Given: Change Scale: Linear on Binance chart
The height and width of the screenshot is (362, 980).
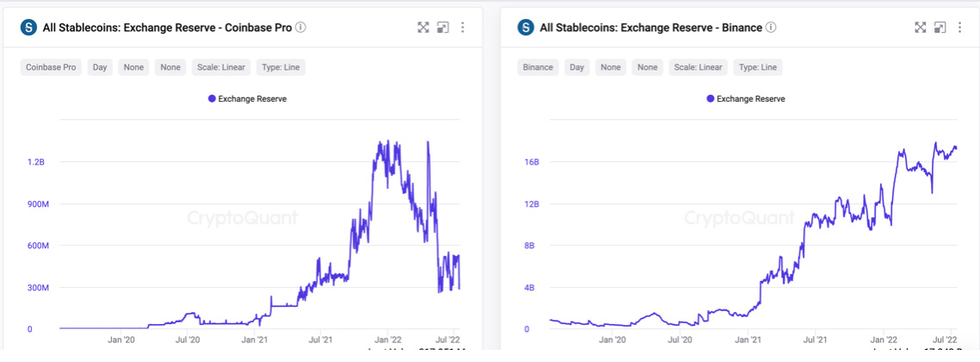Looking at the screenshot, I should tap(698, 67).
